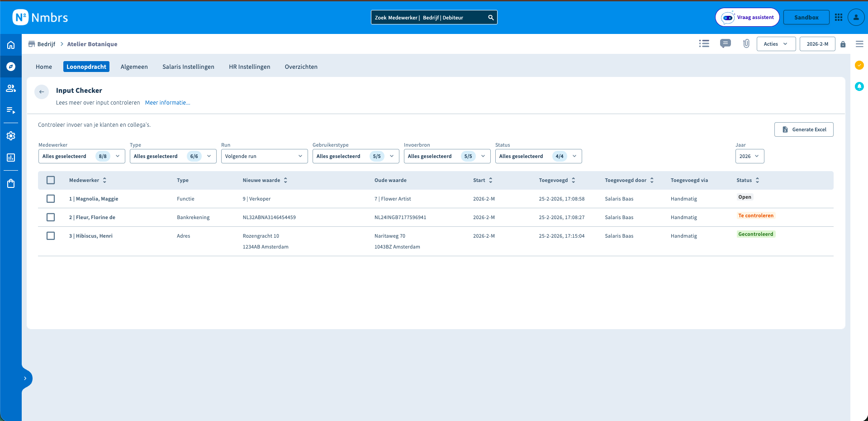This screenshot has height=421, width=868.
Task: Open the Jaar dropdown set to 2026
Action: [749, 156]
